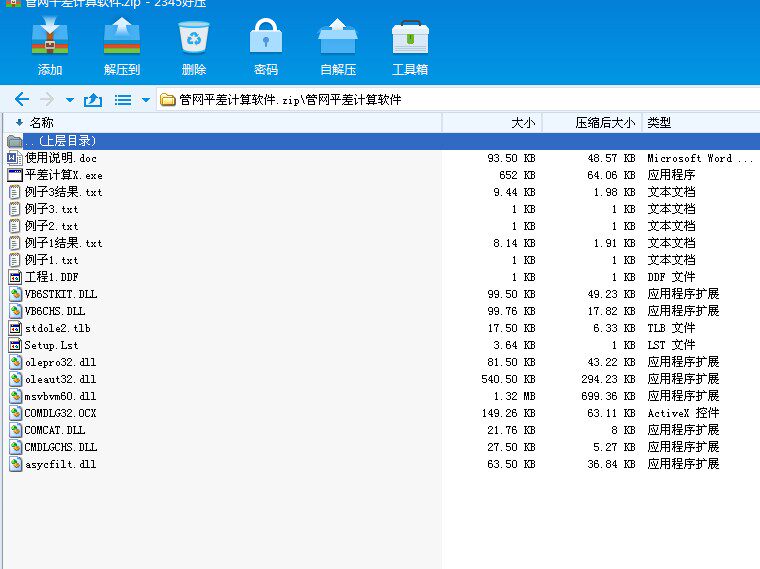Click the 解压到 (Extract to) icon
Viewport: 760px width, 569px height.
point(122,36)
